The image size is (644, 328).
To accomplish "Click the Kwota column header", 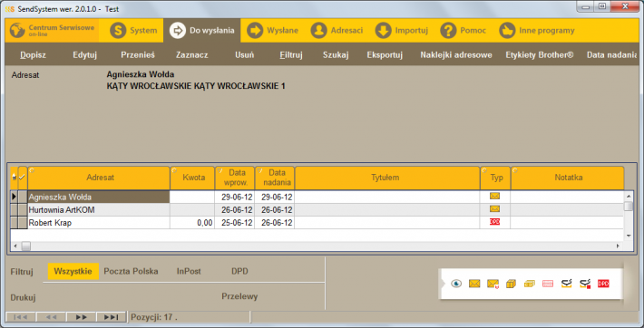I will (193, 178).
